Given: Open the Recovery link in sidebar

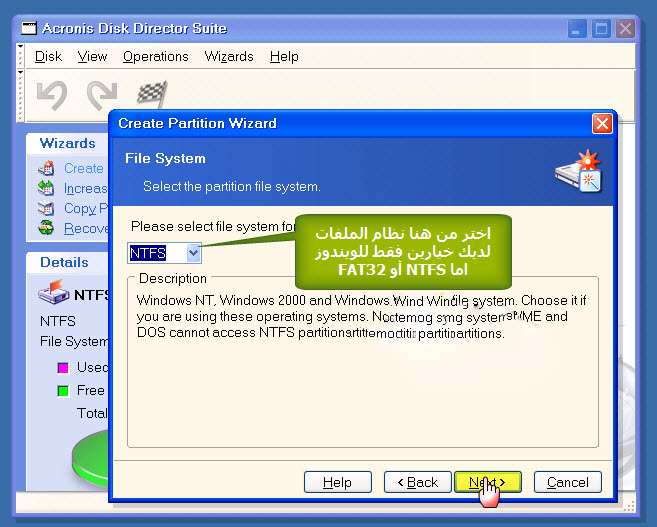Looking at the screenshot, I should 85,228.
